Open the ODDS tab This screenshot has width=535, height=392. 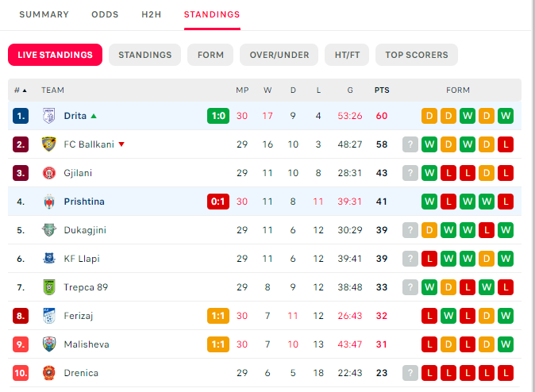pyautogui.click(x=105, y=14)
